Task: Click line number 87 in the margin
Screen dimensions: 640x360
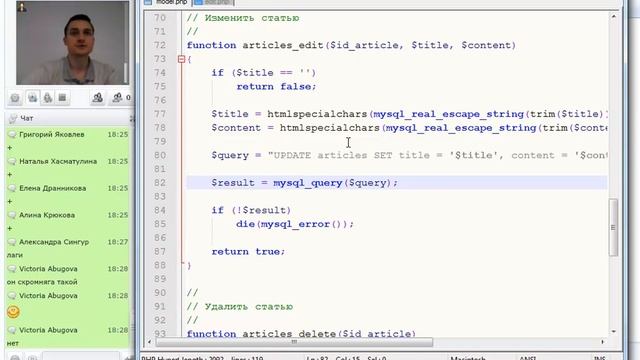Action: point(160,252)
